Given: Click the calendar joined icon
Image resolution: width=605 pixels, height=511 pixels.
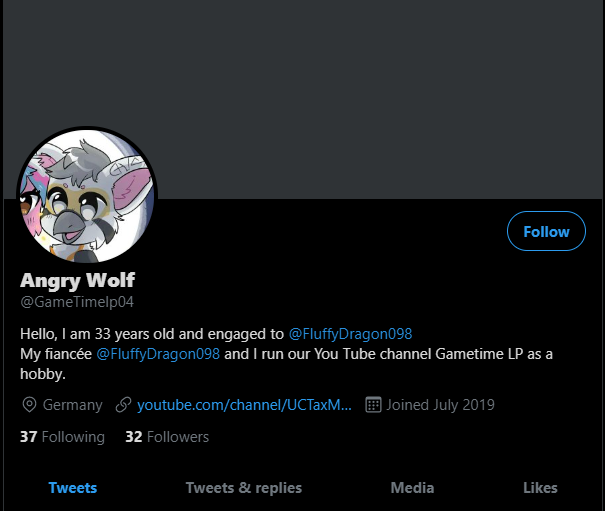Looking at the screenshot, I should pos(373,405).
